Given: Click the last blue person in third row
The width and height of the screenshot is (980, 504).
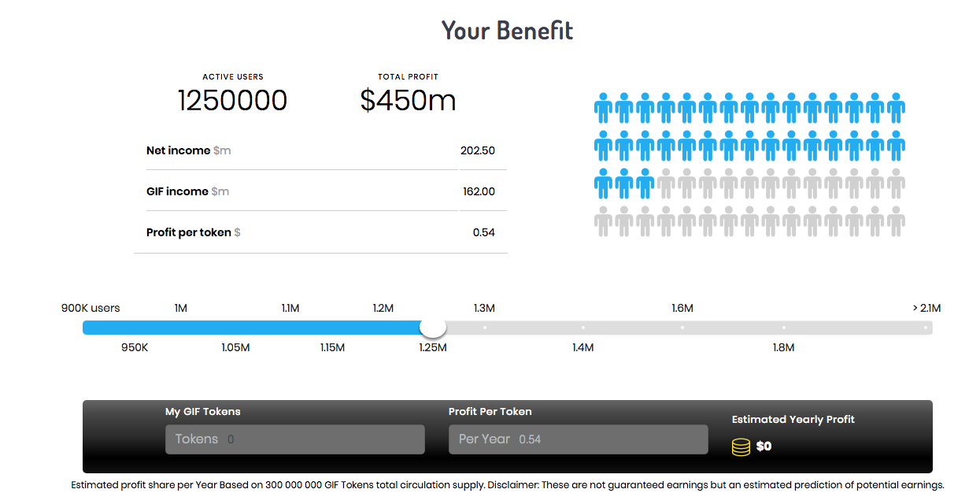Looking at the screenshot, I should pos(645,183).
